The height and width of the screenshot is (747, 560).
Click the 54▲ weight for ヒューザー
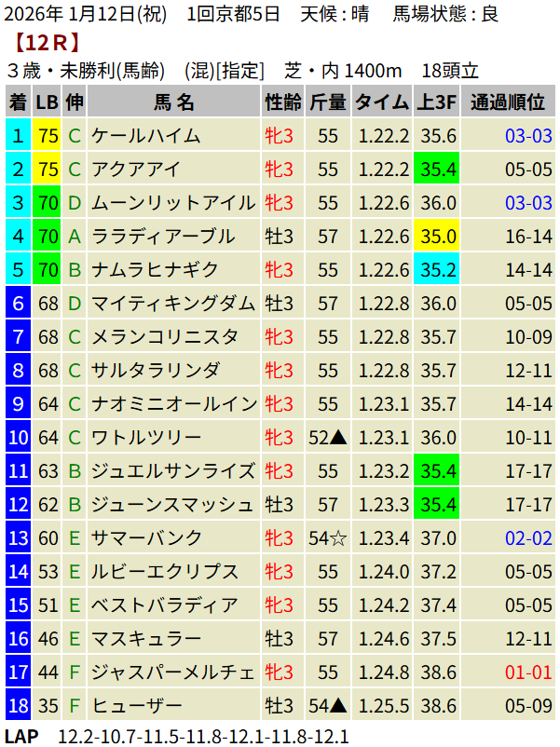click(328, 706)
